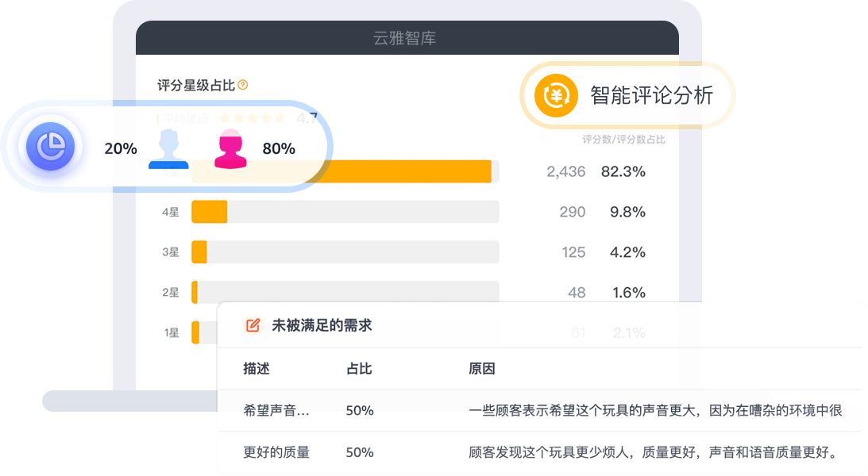
Task: Click the 2星 rating row label
Action: tap(171, 293)
